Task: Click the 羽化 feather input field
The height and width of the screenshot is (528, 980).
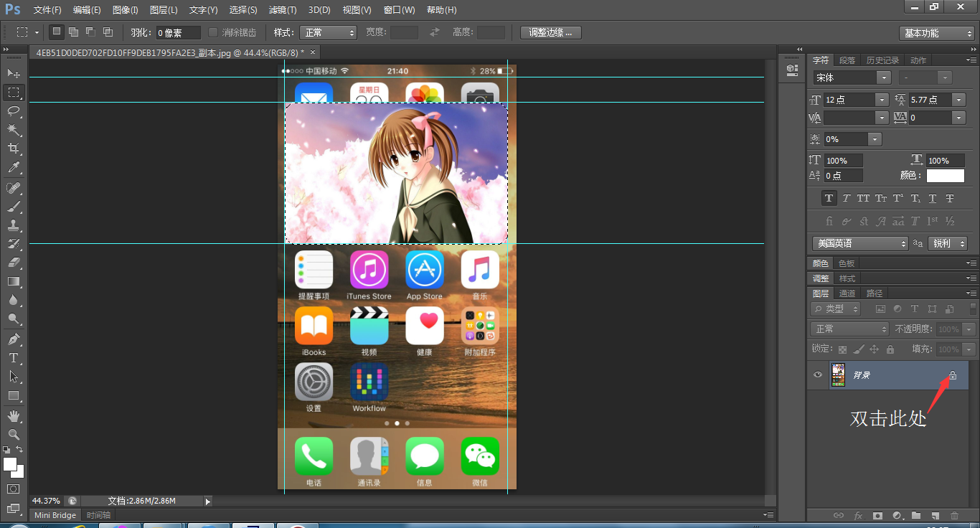Action: (178, 32)
